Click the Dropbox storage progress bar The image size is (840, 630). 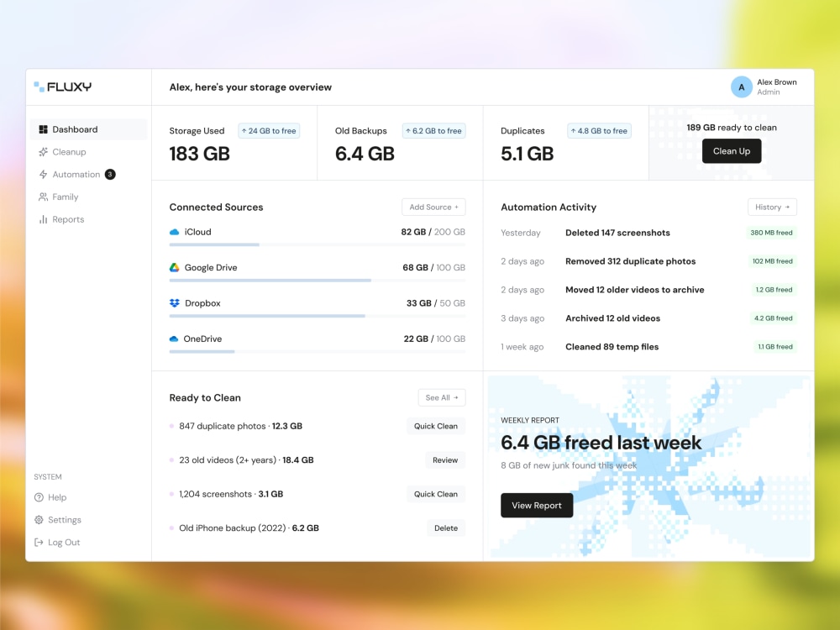(x=318, y=316)
